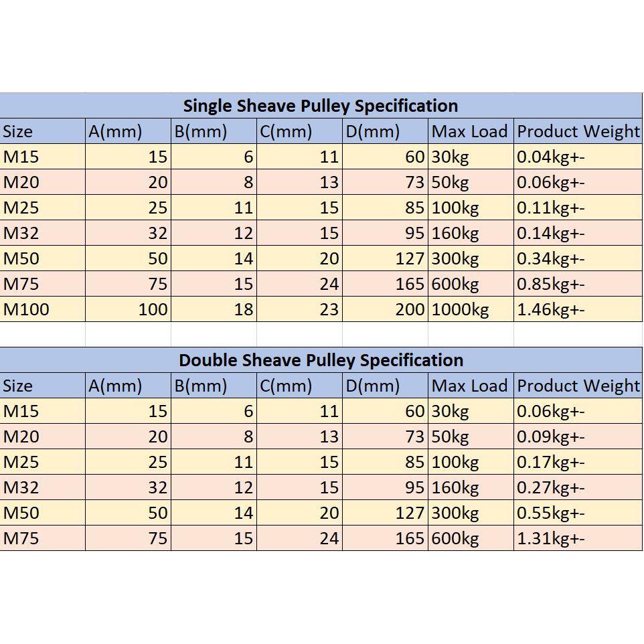Viewport: 644px width, 644px height.
Task: Select Size header in Double Sheave table
Action: point(43,386)
